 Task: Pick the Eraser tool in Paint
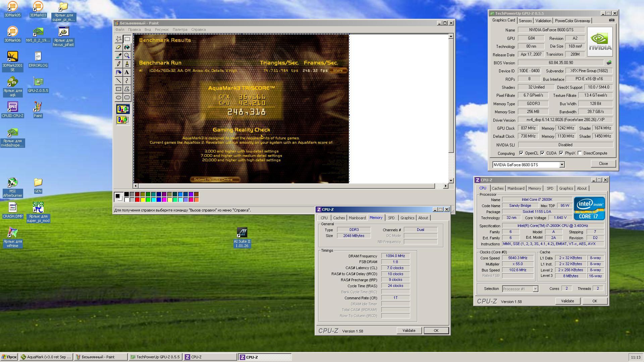point(119,47)
